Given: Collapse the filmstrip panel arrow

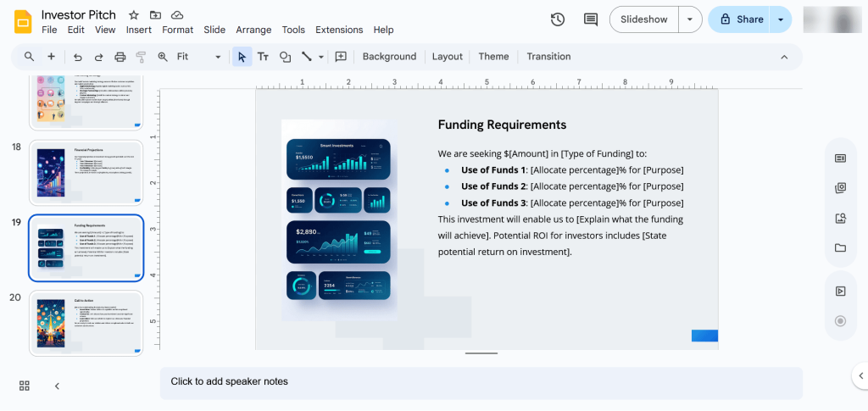Looking at the screenshot, I should pos(57,386).
